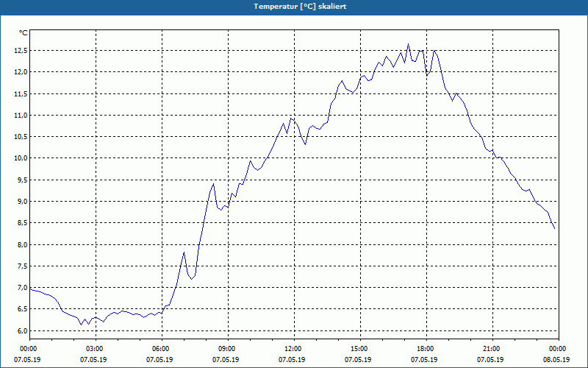Click the 11,0 temperature axis label
The width and height of the screenshot is (588, 368).
pyautogui.click(x=21, y=115)
